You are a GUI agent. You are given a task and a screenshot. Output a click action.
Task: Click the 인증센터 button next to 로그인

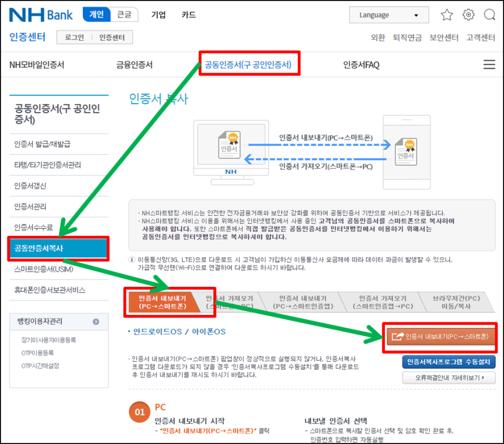pyautogui.click(x=112, y=37)
